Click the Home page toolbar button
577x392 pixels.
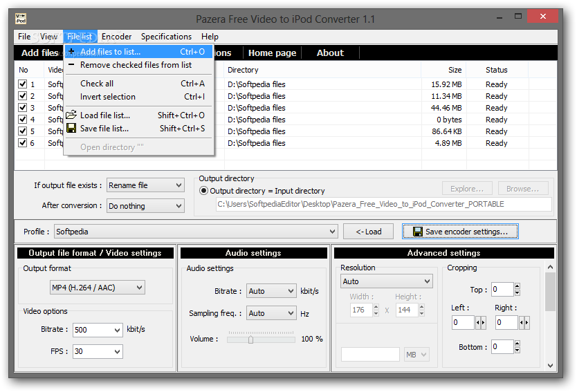(x=273, y=53)
